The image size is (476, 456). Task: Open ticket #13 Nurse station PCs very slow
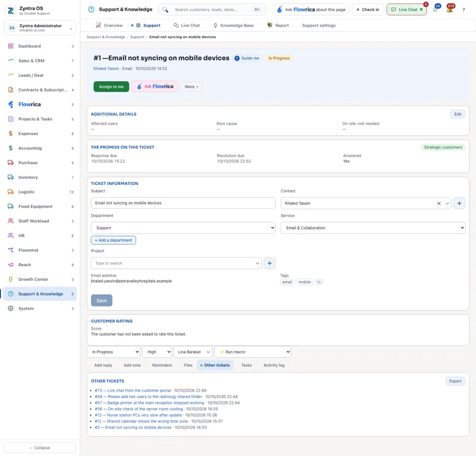point(138,415)
